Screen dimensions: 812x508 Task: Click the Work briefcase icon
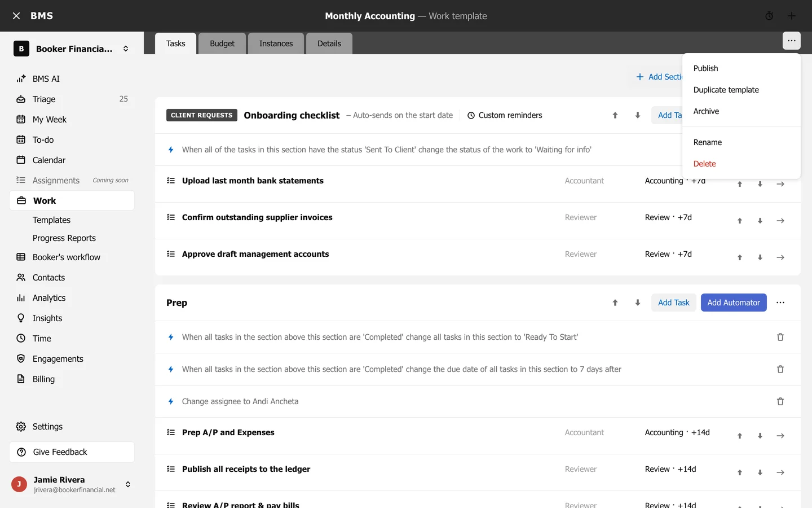(21, 200)
